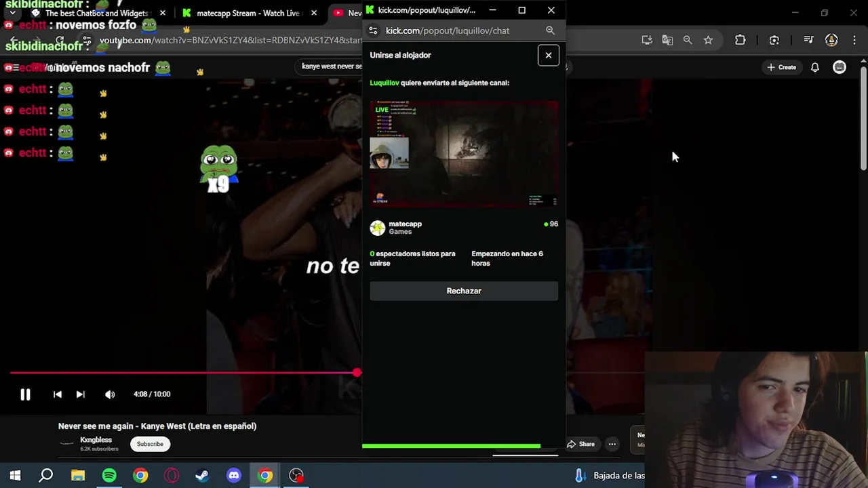Close 'The best ChatBot and Widgets' tab
The image size is (868, 488).
162,13
